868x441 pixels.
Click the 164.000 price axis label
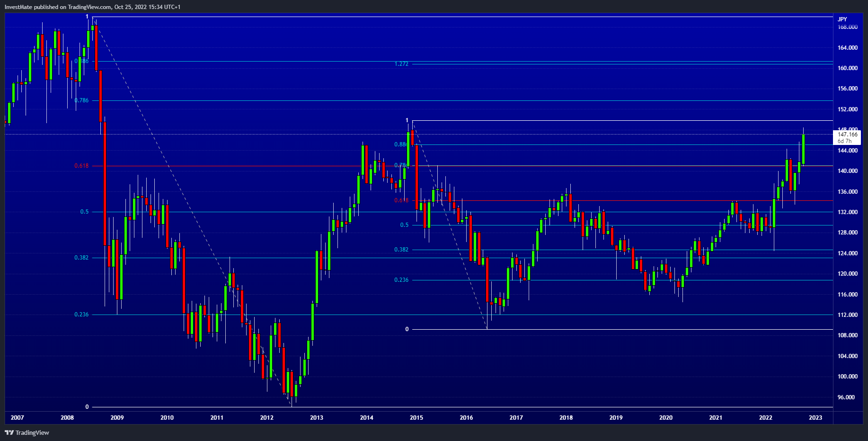click(x=847, y=48)
